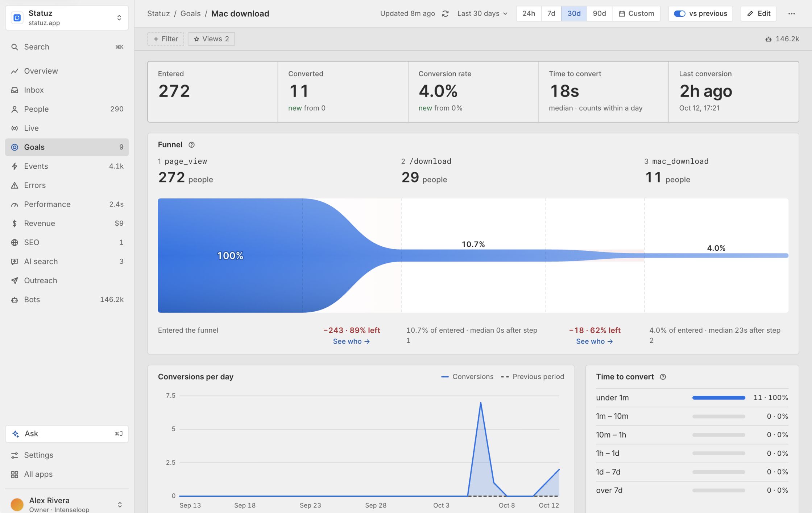Open Settings in the sidebar
The width and height of the screenshot is (812, 513).
(x=67, y=455)
